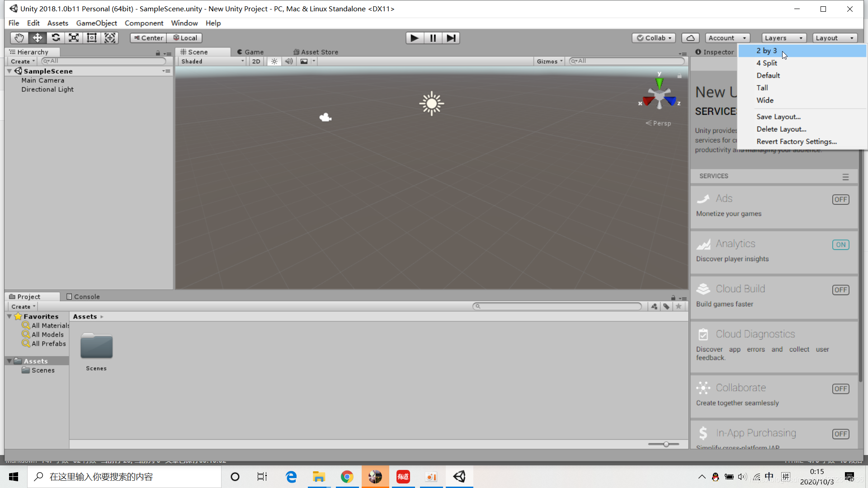Toggle 2D scene view mode
This screenshot has height=488, width=868.
[256, 61]
